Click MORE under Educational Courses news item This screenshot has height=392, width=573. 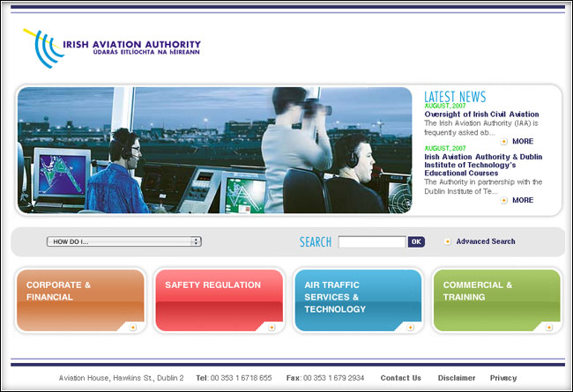coord(523,200)
